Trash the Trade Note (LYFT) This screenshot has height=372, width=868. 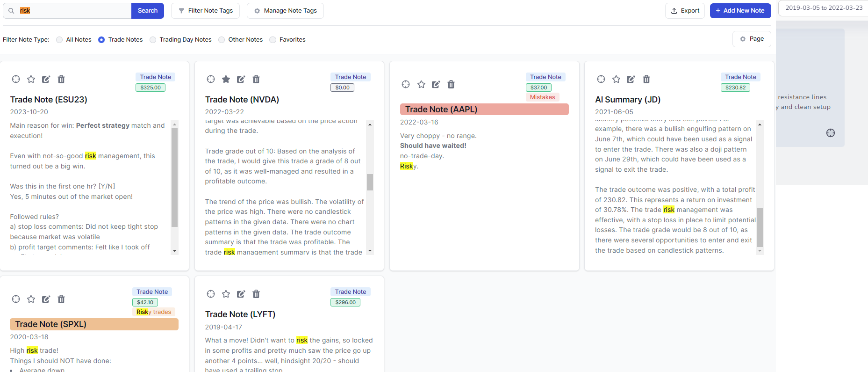pyautogui.click(x=256, y=294)
